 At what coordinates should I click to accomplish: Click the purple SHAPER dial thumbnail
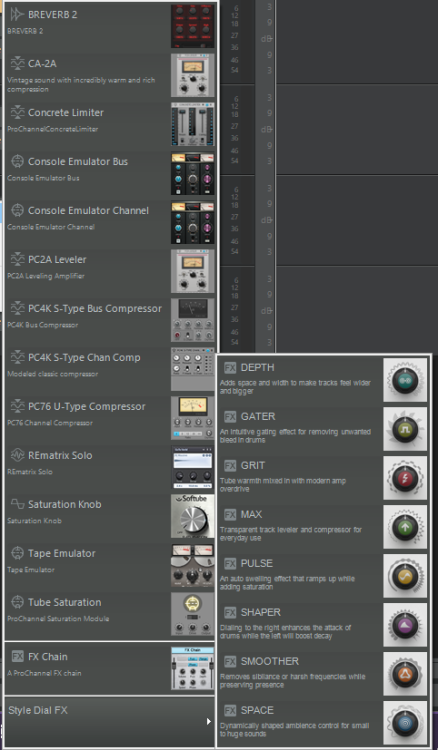(405, 625)
